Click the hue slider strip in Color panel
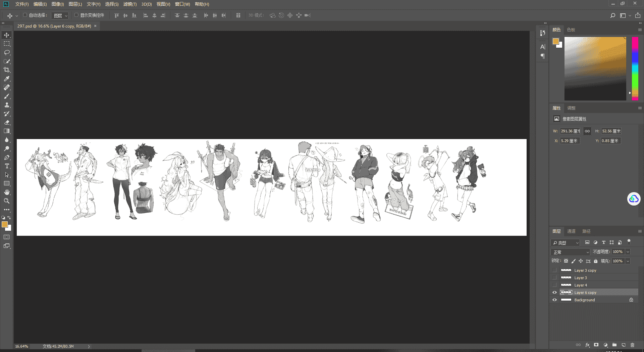 click(635, 69)
